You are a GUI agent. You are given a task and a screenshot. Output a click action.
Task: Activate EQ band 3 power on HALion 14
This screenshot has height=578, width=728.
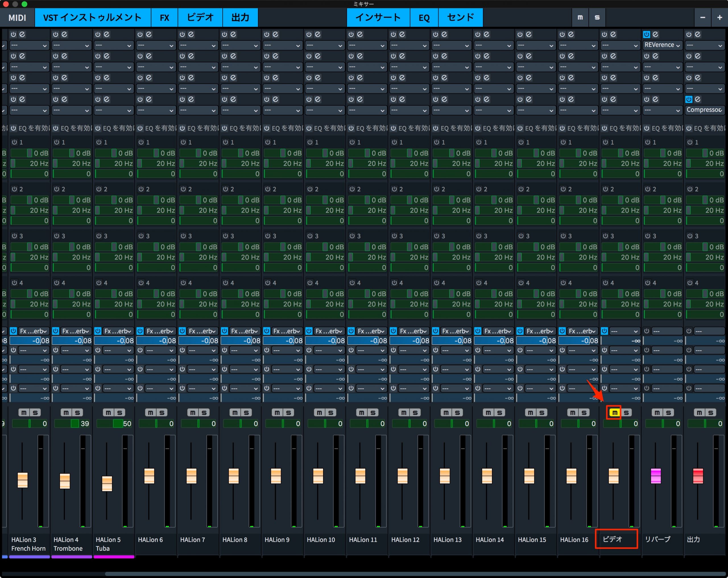(479, 236)
